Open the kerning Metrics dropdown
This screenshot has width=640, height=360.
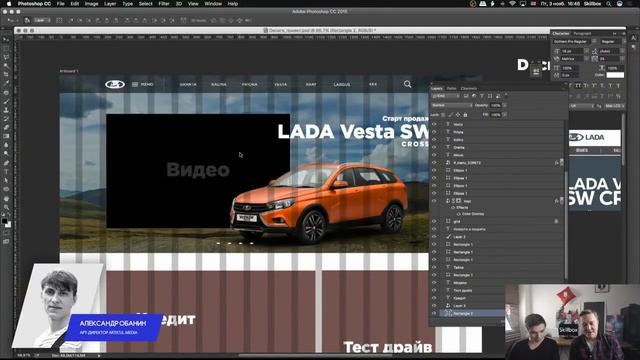[586, 59]
